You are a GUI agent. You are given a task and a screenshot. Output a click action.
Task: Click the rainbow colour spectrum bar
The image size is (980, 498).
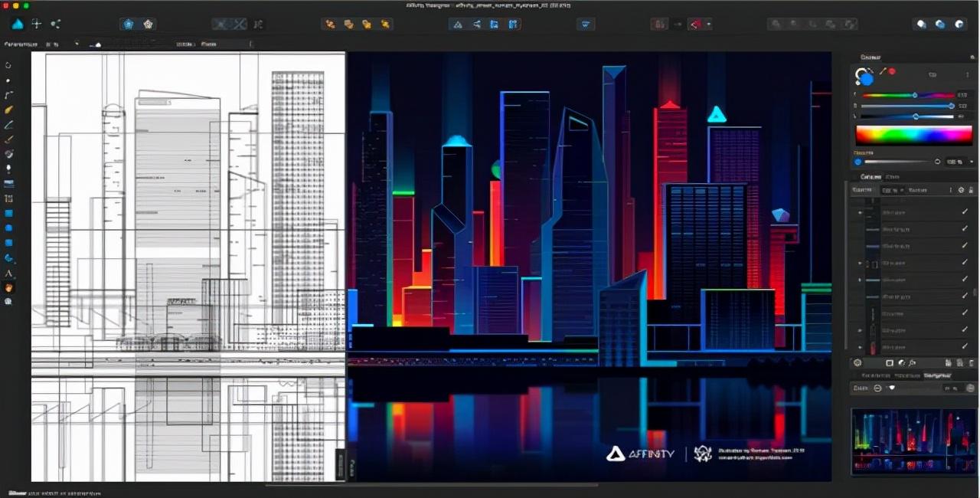point(913,135)
